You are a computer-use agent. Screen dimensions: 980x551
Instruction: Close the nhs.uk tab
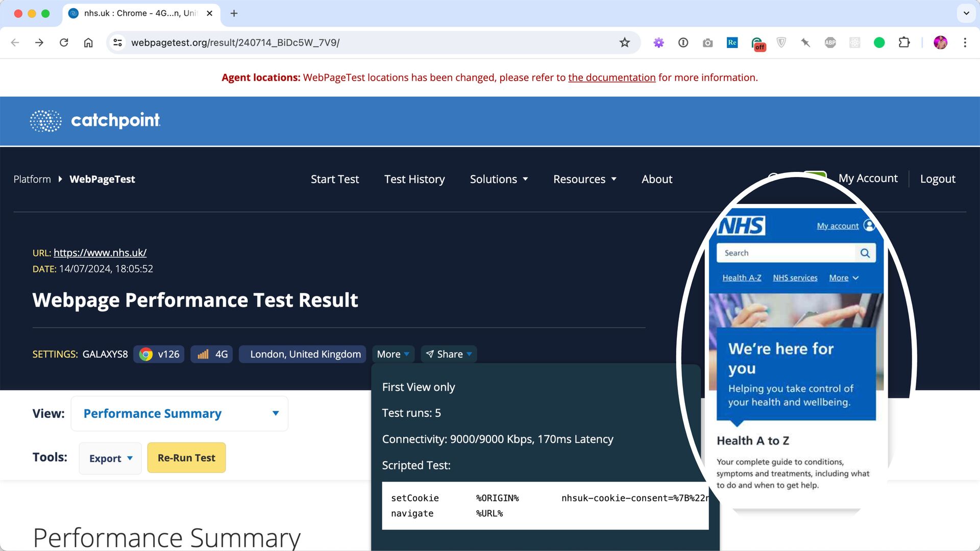point(209,13)
